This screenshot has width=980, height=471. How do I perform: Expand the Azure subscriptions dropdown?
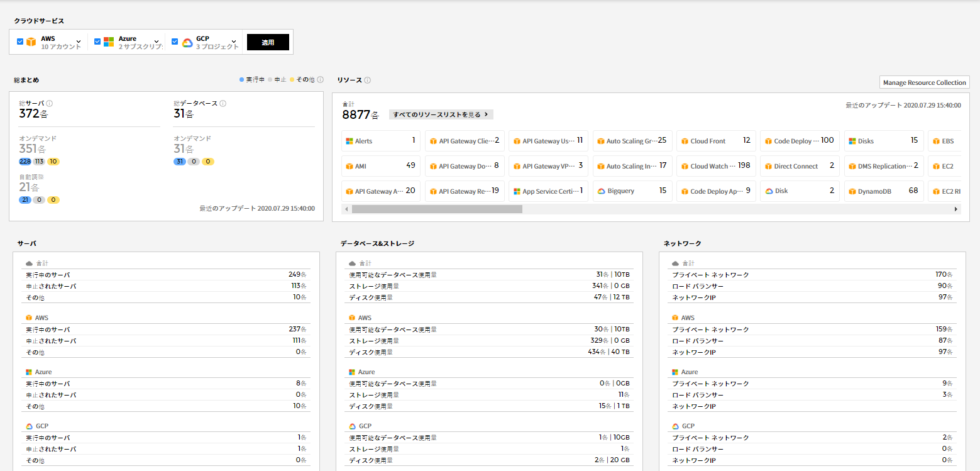[157, 42]
